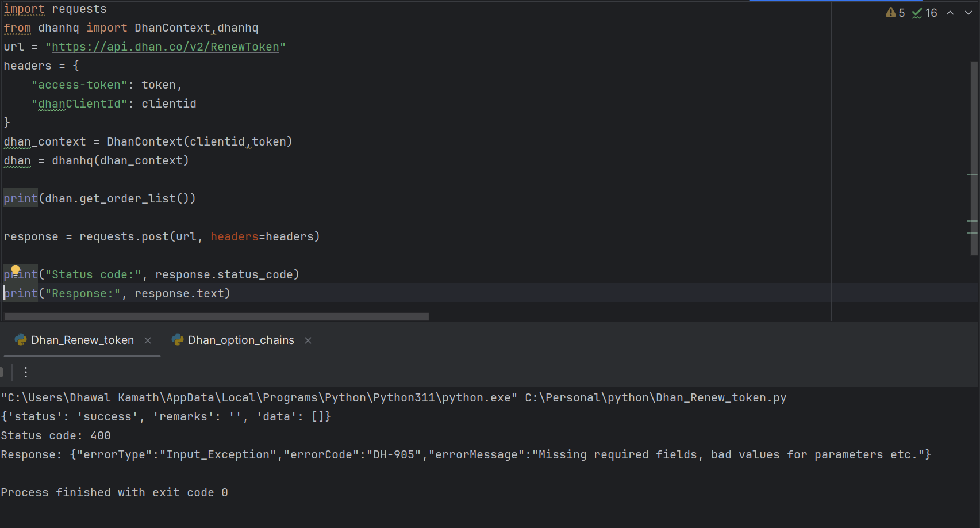Click Python icon on Dhan_option_chains tab
Viewport: 980px width, 528px height.
[178, 340]
